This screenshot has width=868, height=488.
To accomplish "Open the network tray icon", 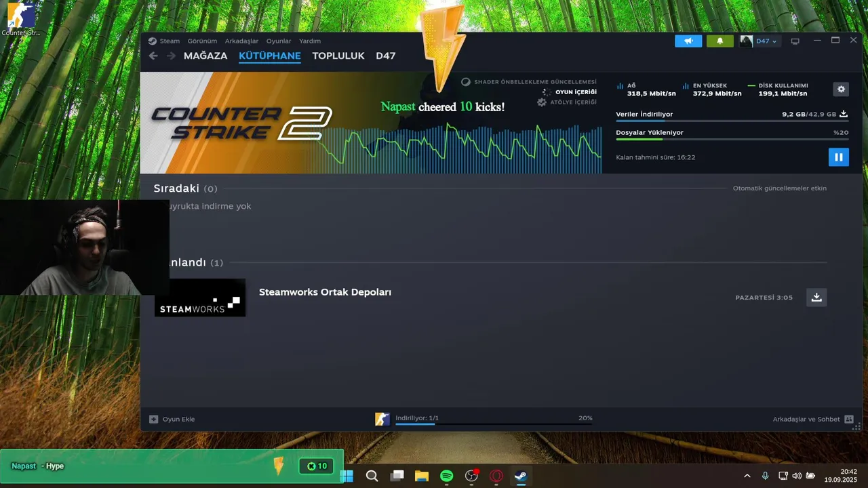I will tap(783, 476).
